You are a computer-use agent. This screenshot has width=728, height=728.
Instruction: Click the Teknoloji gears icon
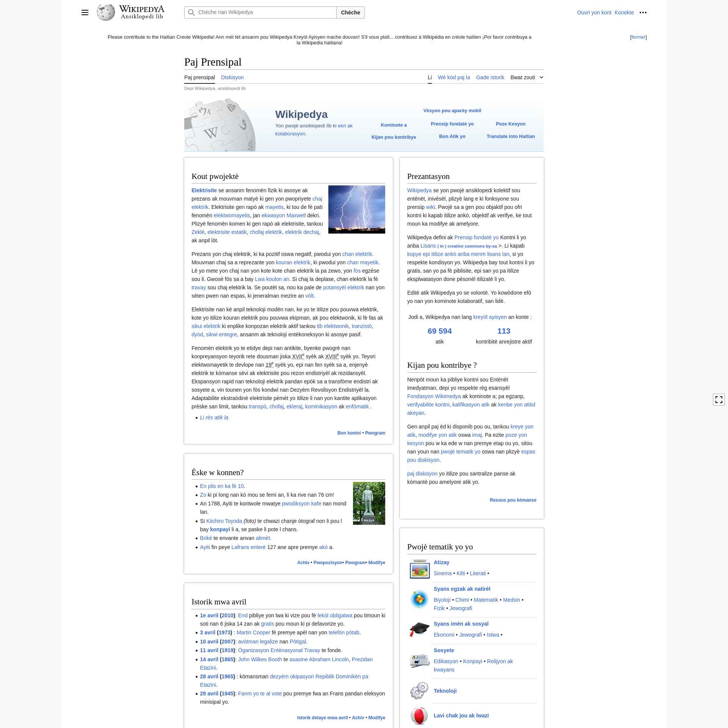point(419,691)
